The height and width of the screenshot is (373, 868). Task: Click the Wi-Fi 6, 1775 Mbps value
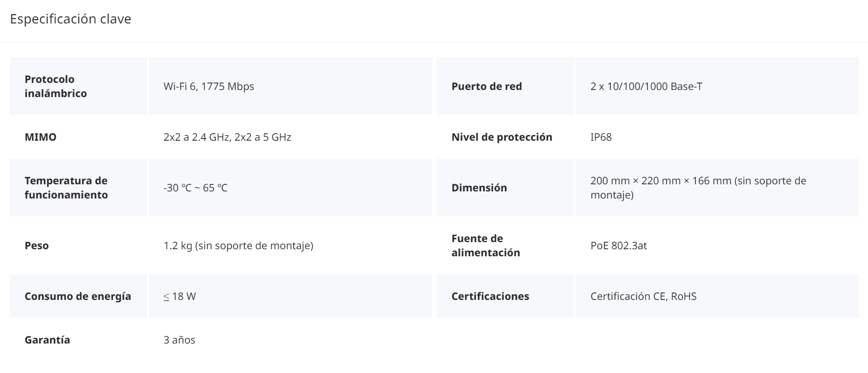[x=209, y=86]
